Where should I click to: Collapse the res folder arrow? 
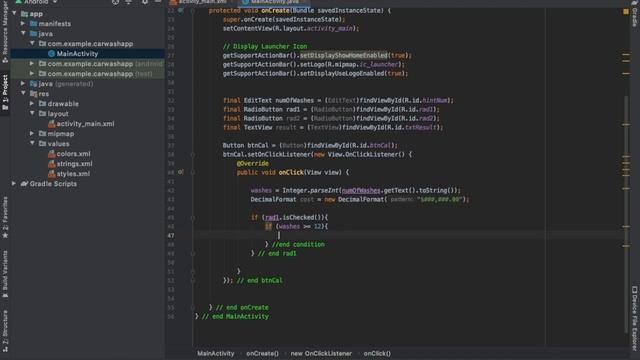[x=23, y=93]
